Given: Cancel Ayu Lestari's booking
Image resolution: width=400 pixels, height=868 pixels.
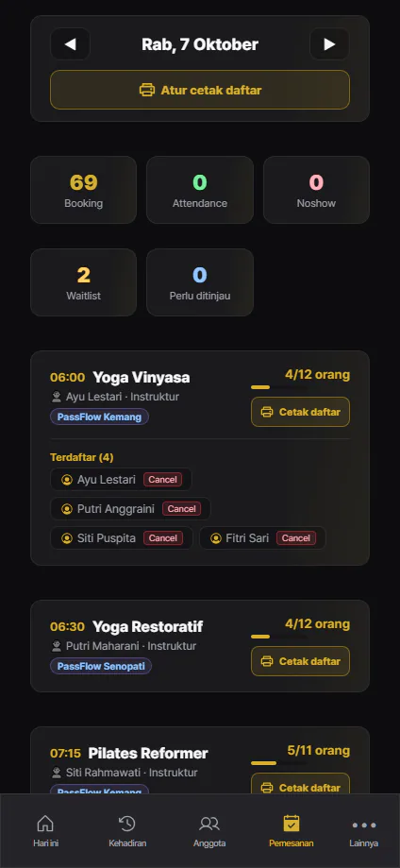Looking at the screenshot, I should (x=162, y=480).
